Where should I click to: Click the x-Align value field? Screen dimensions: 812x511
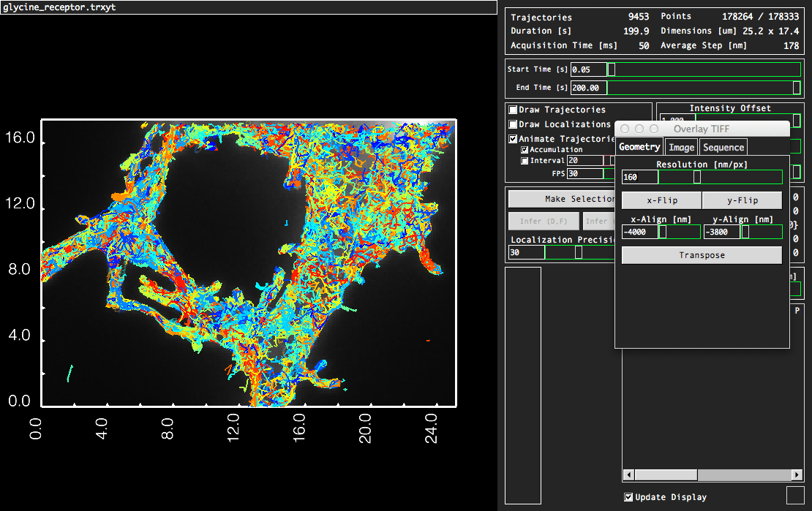point(639,232)
